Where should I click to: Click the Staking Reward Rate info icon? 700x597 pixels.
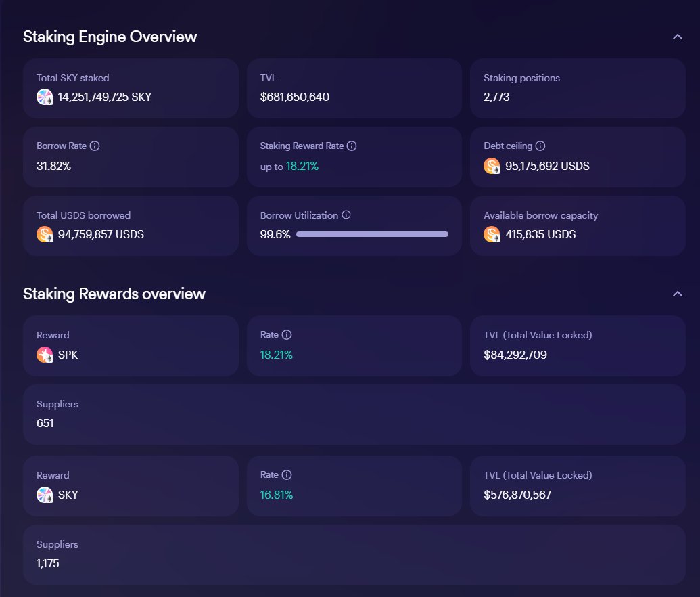coord(352,146)
